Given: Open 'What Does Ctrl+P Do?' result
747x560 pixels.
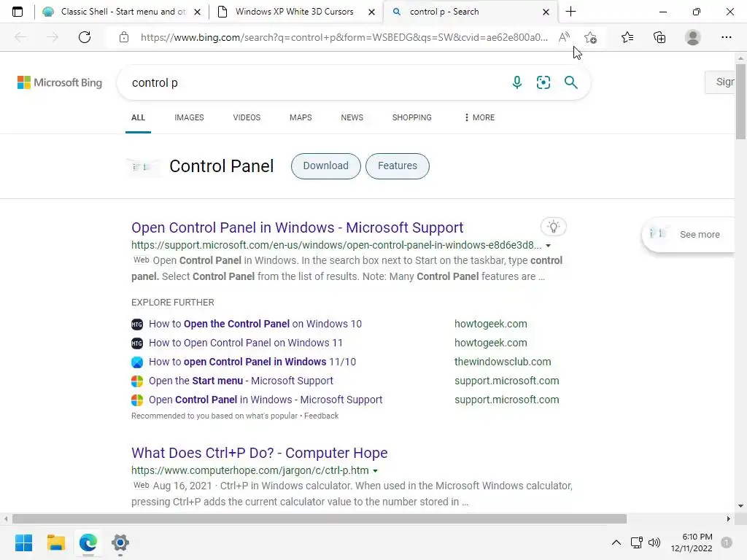Looking at the screenshot, I should click(x=260, y=453).
